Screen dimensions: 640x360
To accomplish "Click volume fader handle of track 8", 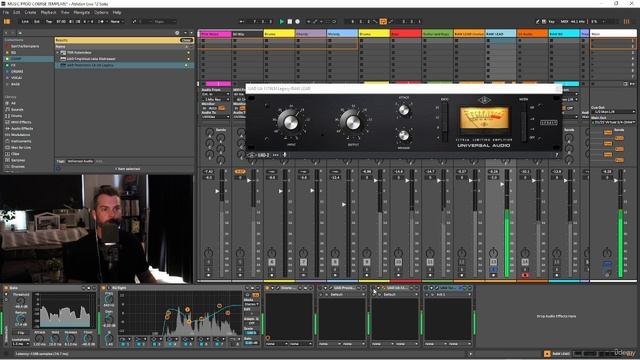I will pyautogui.click(x=344, y=204).
